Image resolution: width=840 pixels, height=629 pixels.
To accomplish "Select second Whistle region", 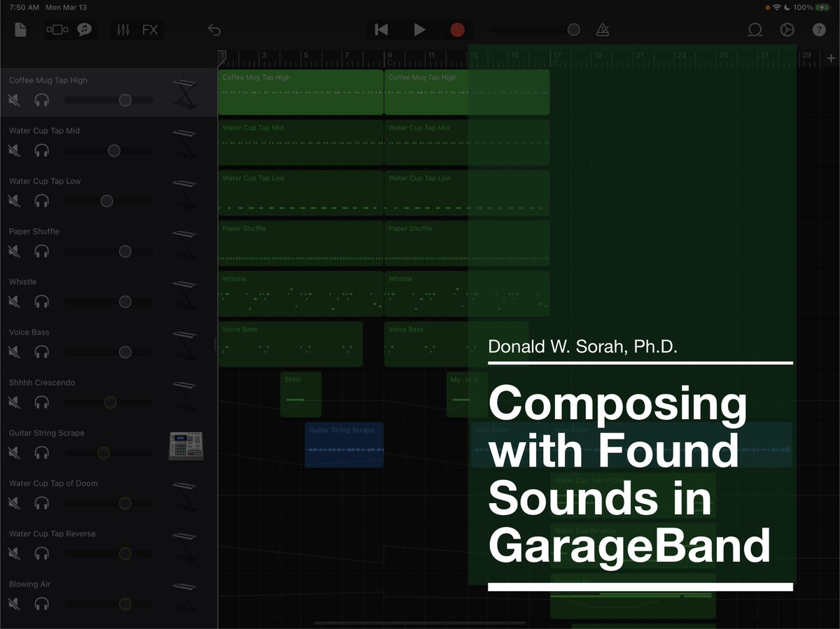I will (x=467, y=294).
